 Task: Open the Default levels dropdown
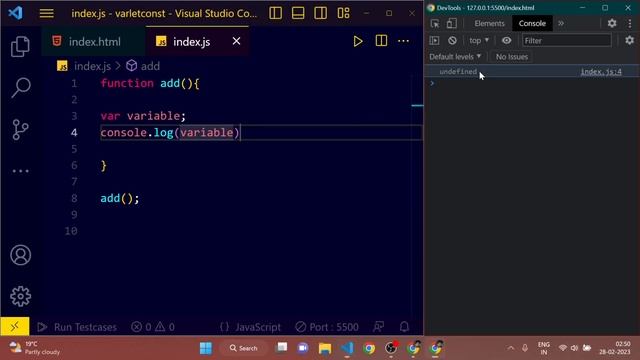tap(455, 57)
